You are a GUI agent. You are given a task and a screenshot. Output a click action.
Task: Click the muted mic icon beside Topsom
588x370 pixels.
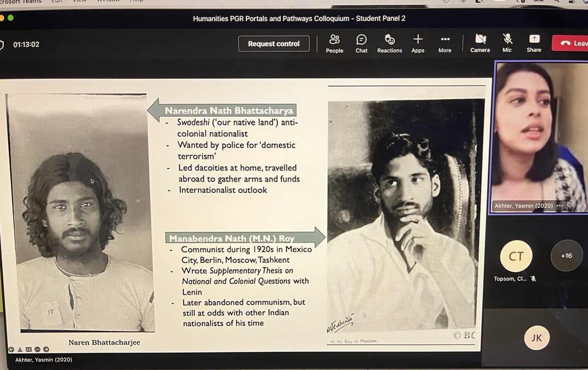click(x=534, y=278)
